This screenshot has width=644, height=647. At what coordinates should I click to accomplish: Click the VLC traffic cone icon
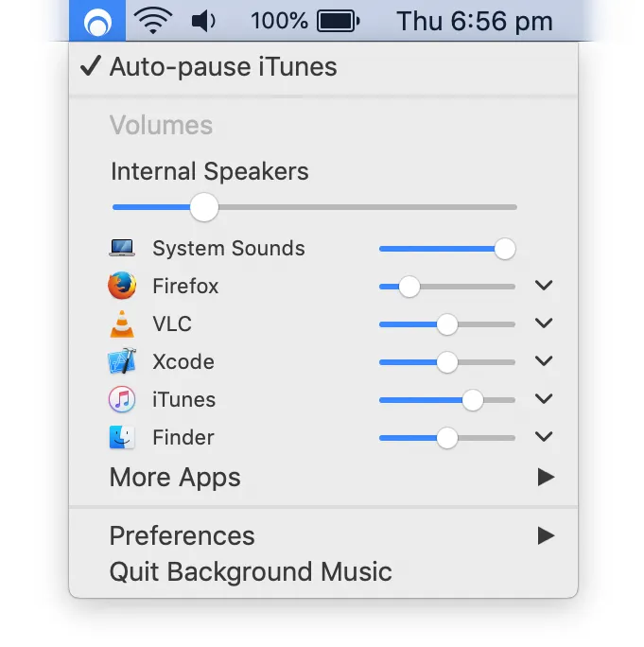pos(122,323)
